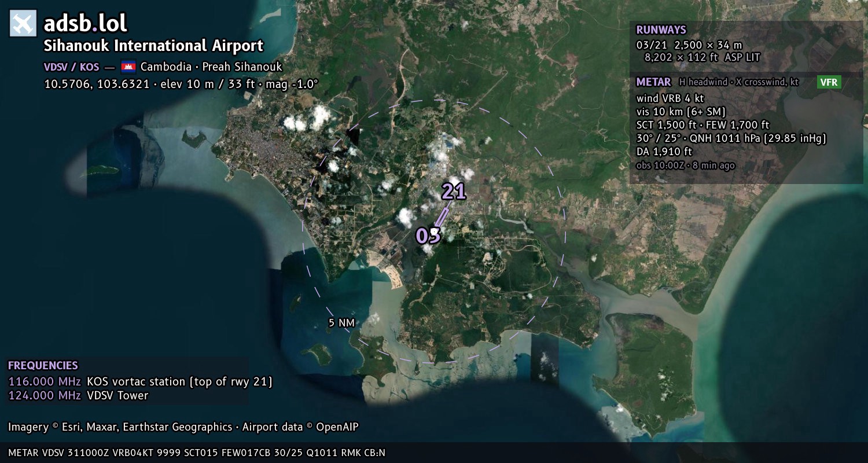The height and width of the screenshot is (463, 868).
Task: Click the raw METAR VDSV string at bottom
Action: pyautogui.click(x=197, y=453)
